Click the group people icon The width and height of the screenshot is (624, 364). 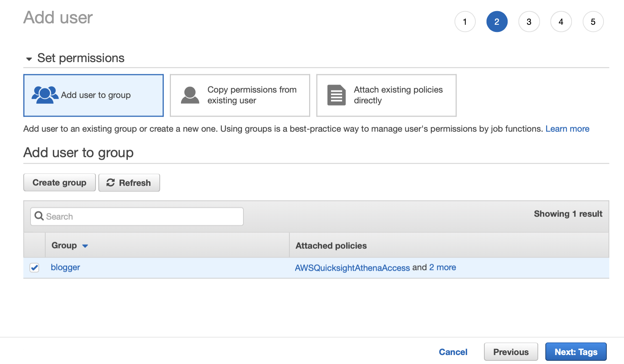coord(45,95)
